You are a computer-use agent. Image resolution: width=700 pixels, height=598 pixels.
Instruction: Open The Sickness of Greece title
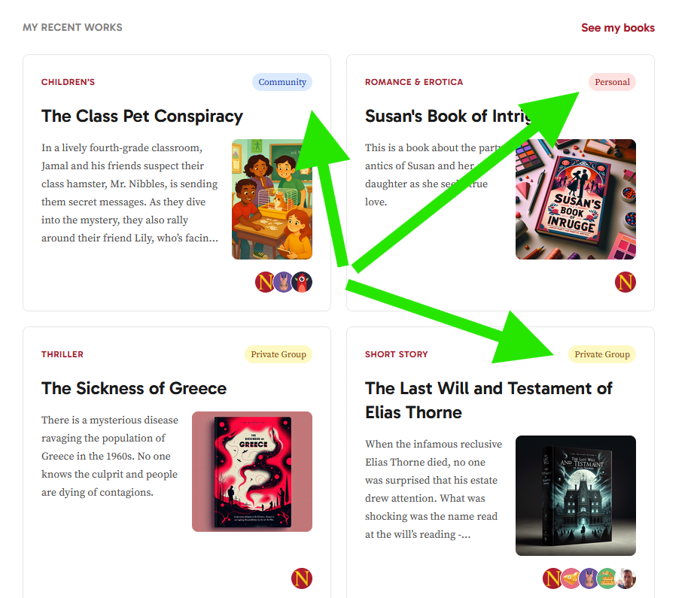134,388
